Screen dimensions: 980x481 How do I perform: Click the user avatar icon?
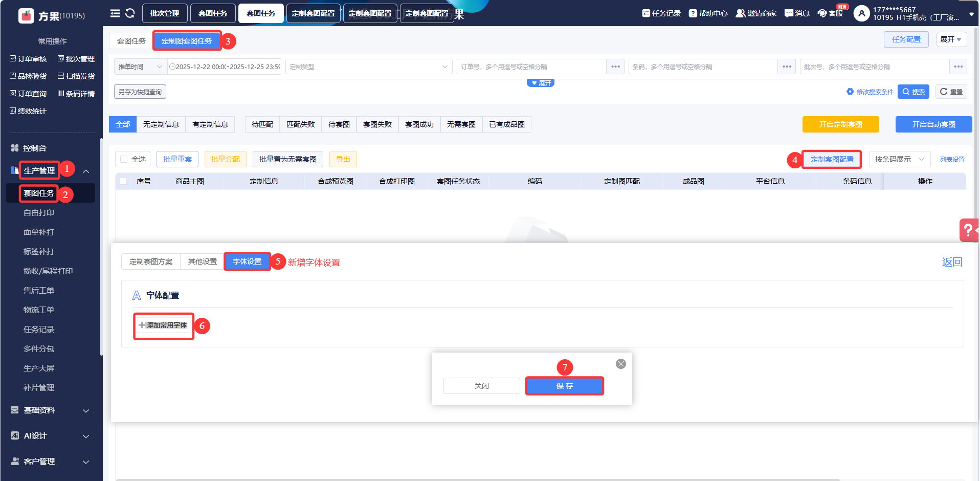click(861, 13)
